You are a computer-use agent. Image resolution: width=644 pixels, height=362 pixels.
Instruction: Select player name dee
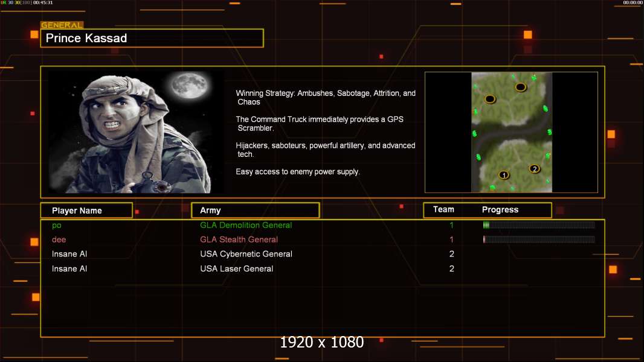coord(59,240)
